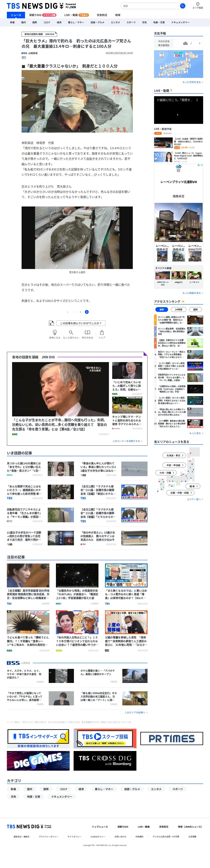Click the 各地の話題を凝縮 JNN DIG tag
The height and width of the screenshot is (868, 210).
(39, 34)
